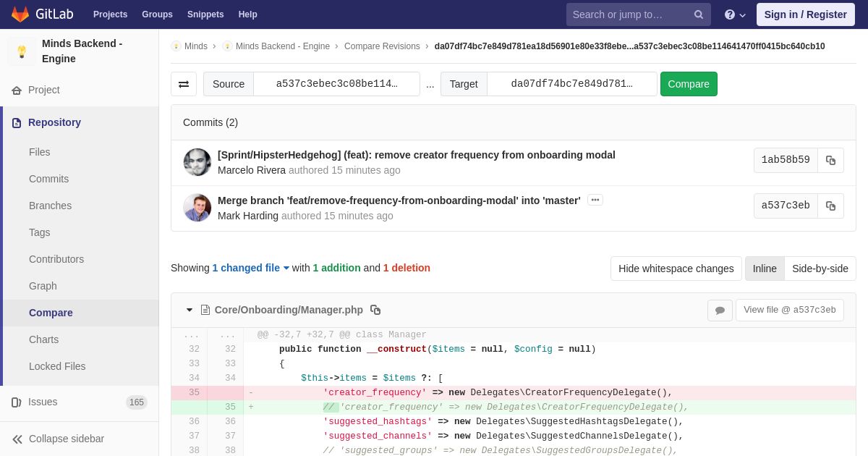Select the Inline diff view

[765, 269]
